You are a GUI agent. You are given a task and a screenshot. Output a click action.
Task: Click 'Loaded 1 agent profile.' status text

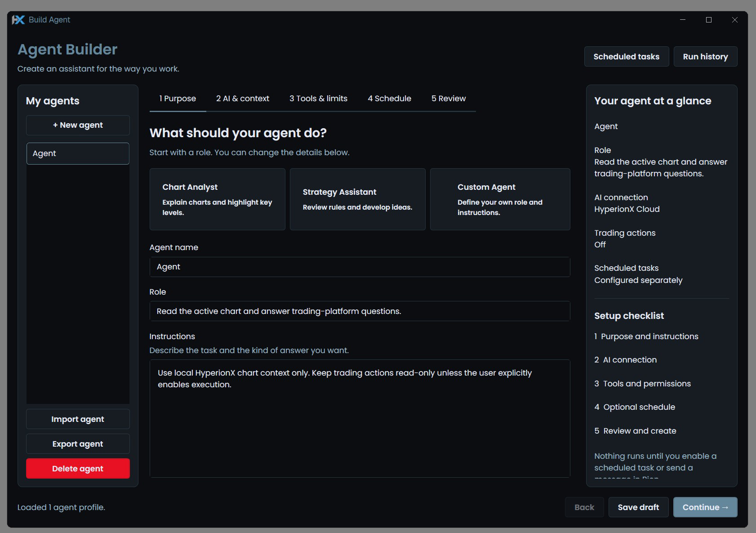pyautogui.click(x=61, y=507)
